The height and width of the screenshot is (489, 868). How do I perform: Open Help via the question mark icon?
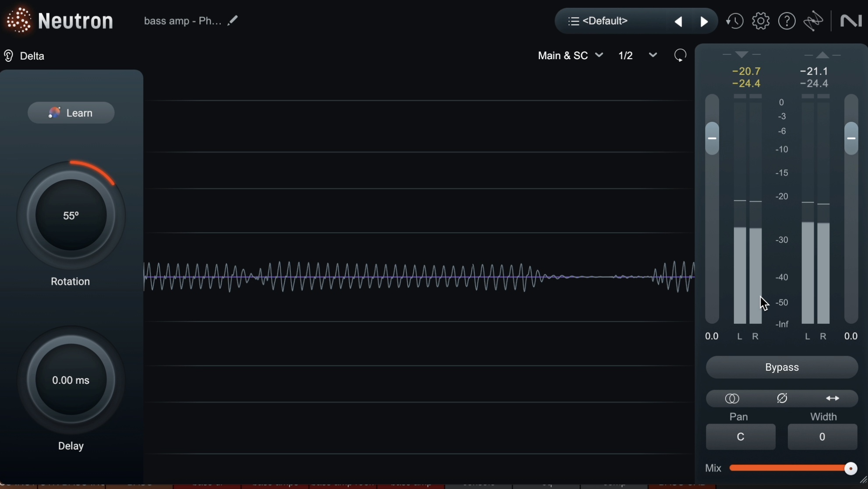[x=787, y=21]
